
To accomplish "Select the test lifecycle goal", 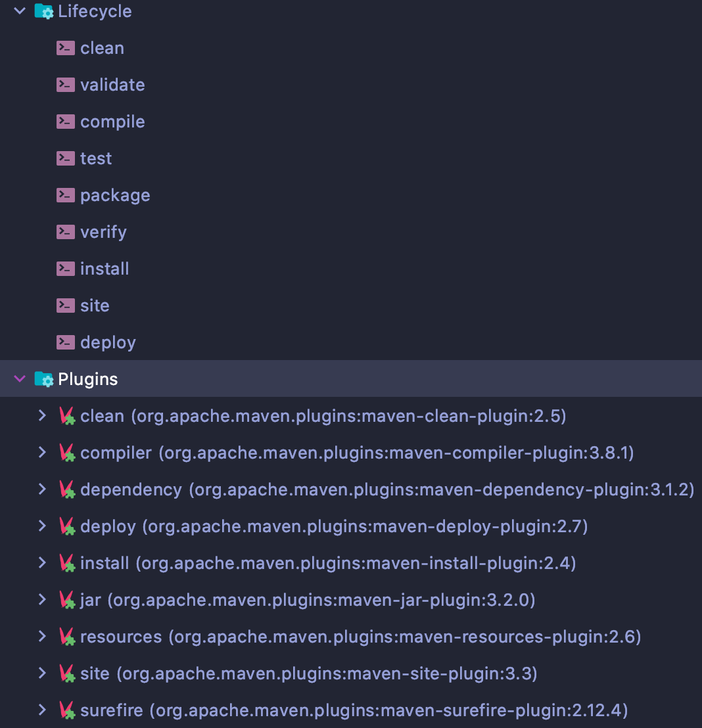I will [x=96, y=158].
